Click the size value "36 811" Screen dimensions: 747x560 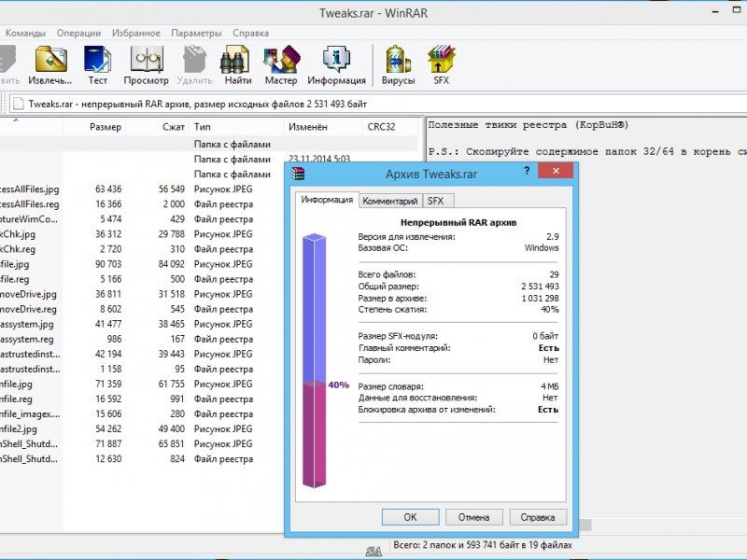click(x=108, y=294)
